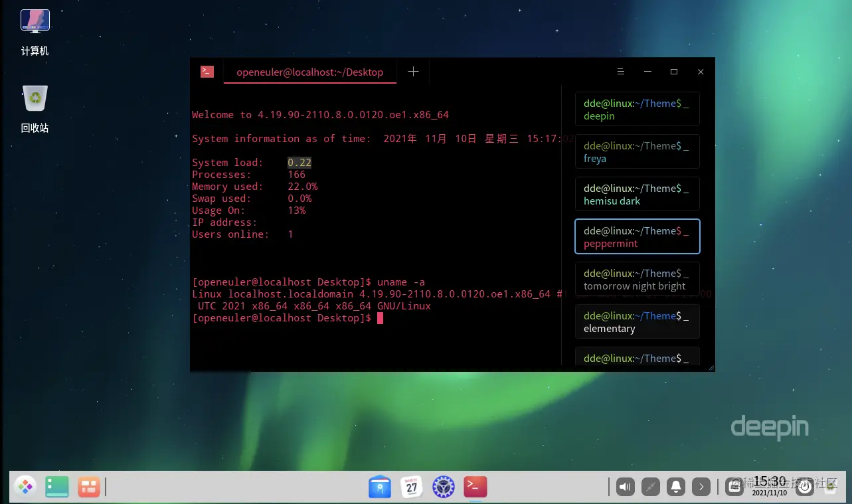Click the show desktop dock icon
Image resolution: width=852 pixels, height=504 pixels.
(x=57, y=487)
